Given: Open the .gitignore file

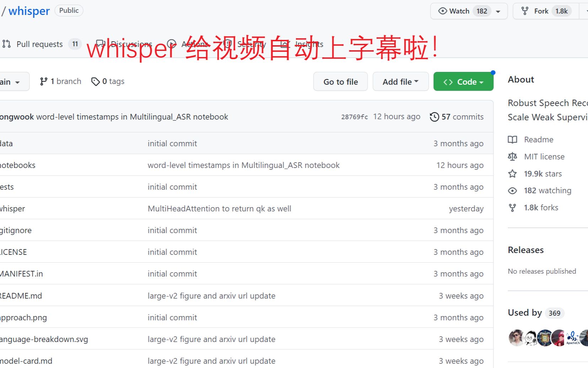Looking at the screenshot, I should pos(16,230).
